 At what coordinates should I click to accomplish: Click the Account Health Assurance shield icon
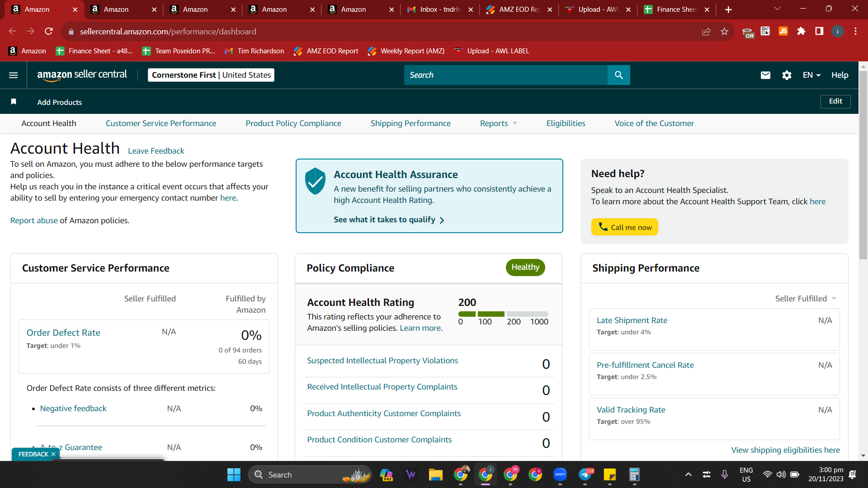pyautogui.click(x=315, y=181)
